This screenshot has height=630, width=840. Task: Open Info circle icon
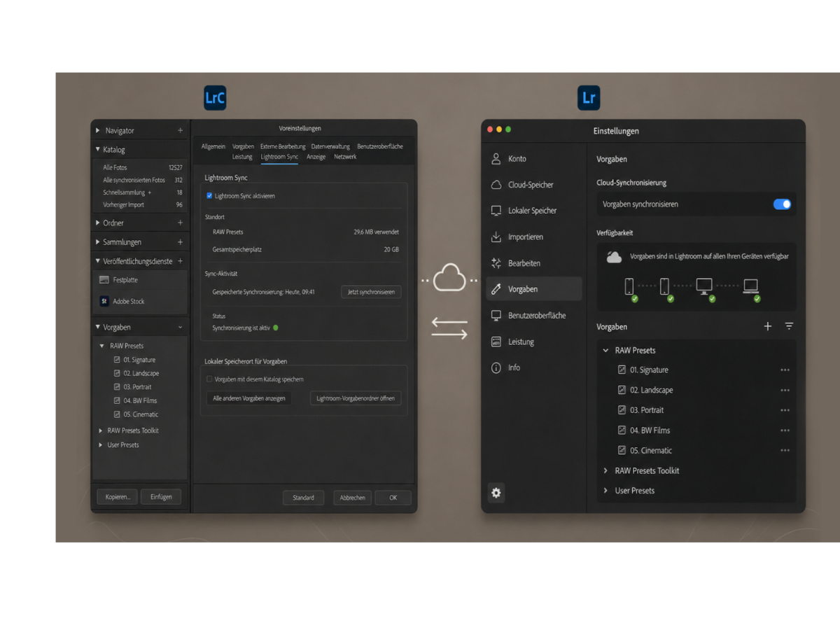coord(496,367)
